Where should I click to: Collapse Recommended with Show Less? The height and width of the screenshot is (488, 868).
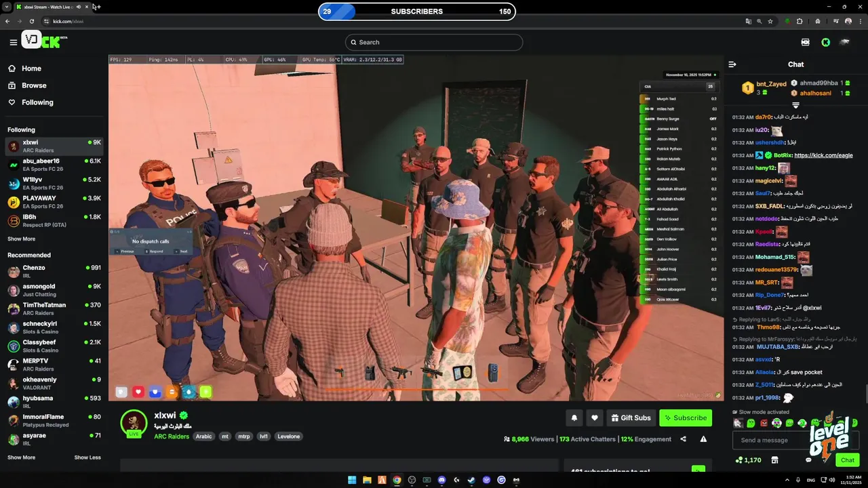[87, 457]
